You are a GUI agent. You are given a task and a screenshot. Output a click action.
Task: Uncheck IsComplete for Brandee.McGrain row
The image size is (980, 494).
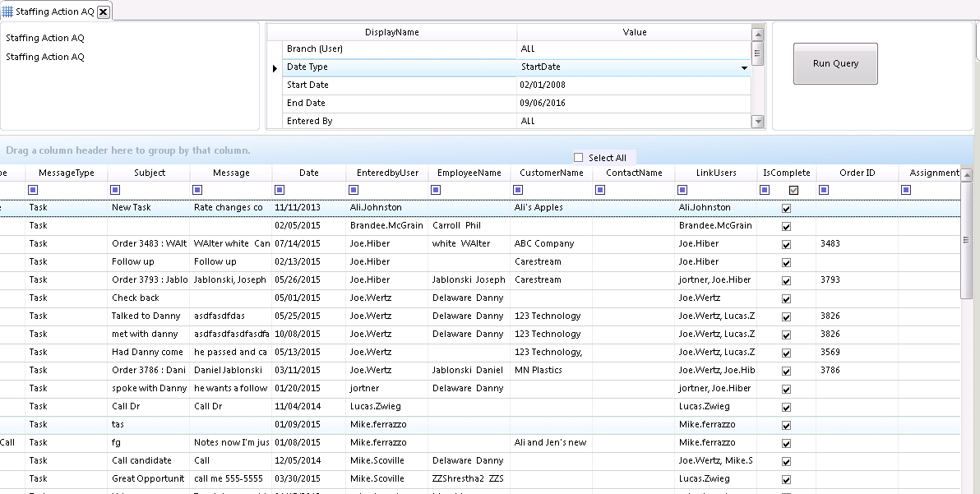pyautogui.click(x=786, y=227)
